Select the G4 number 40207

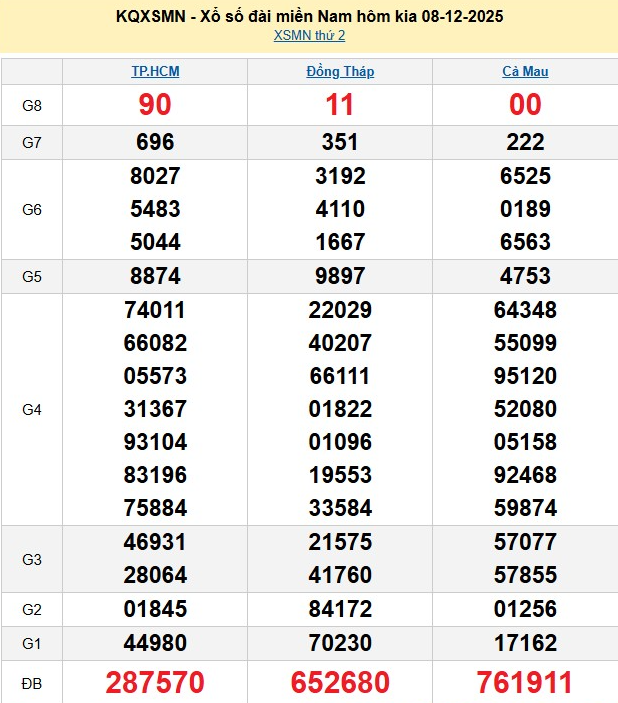[x=340, y=343]
